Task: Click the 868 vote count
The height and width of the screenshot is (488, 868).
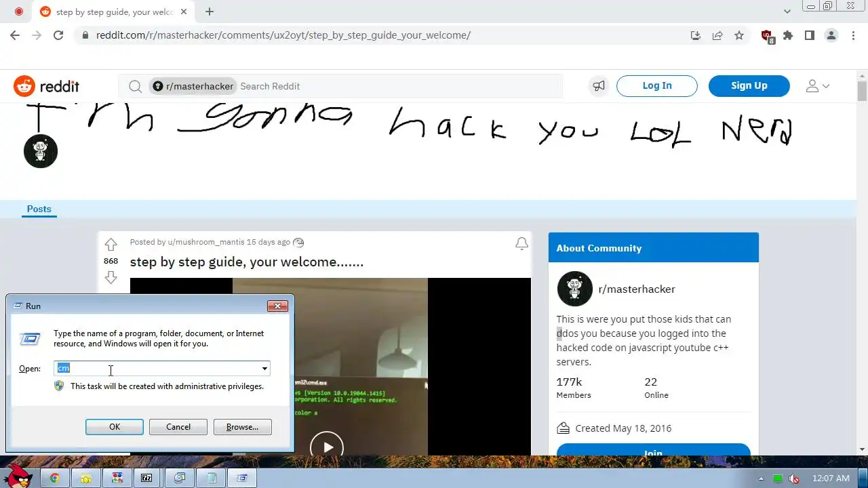Action: tap(111, 261)
